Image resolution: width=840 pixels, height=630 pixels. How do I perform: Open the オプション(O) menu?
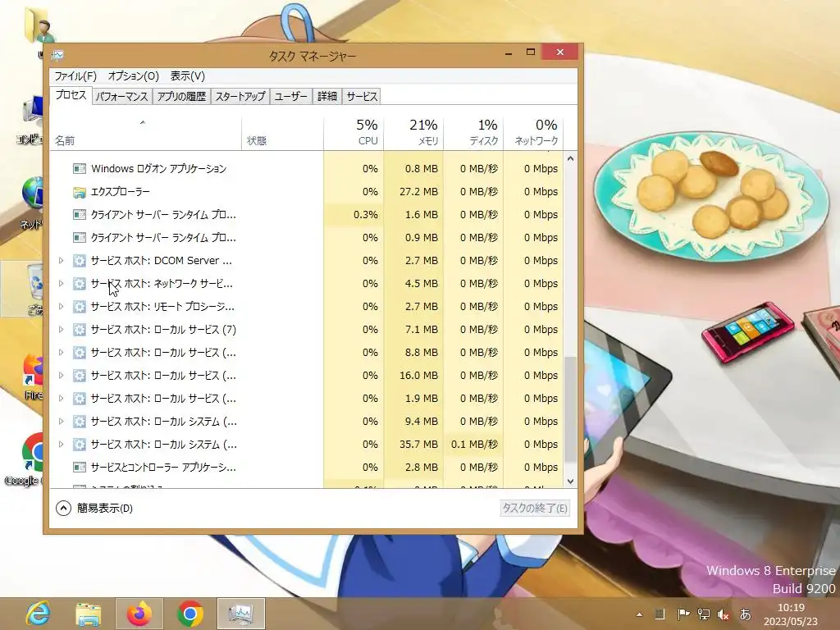click(x=134, y=76)
